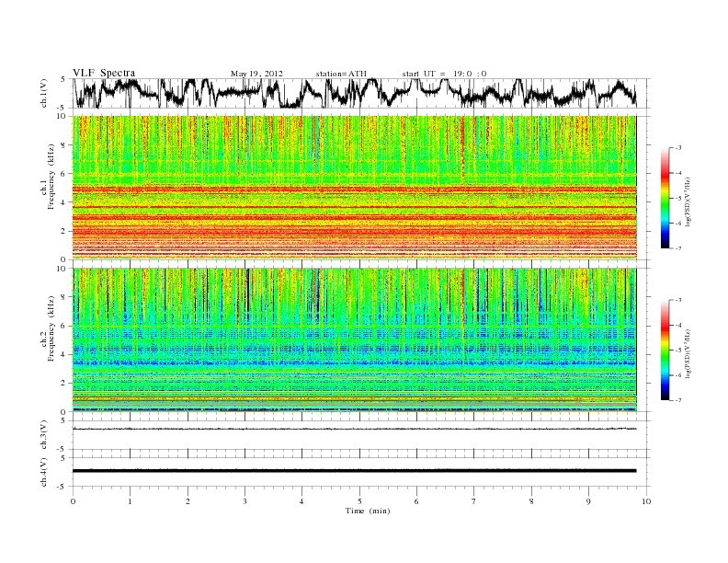
Task: Click the "start UT = 19:0 :0" text
Action: tap(444, 74)
